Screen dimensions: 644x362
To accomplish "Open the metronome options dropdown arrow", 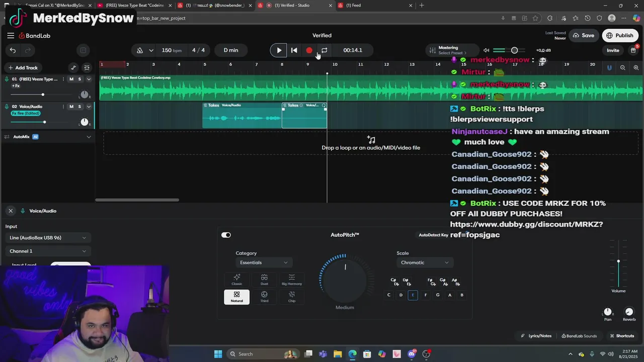I will [151, 50].
